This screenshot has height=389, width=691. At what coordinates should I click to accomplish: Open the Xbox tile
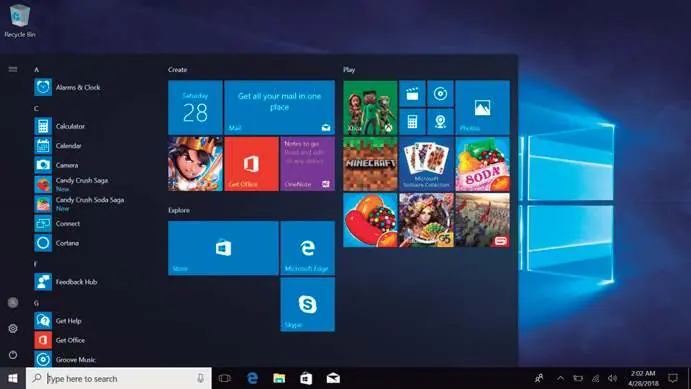[370, 107]
